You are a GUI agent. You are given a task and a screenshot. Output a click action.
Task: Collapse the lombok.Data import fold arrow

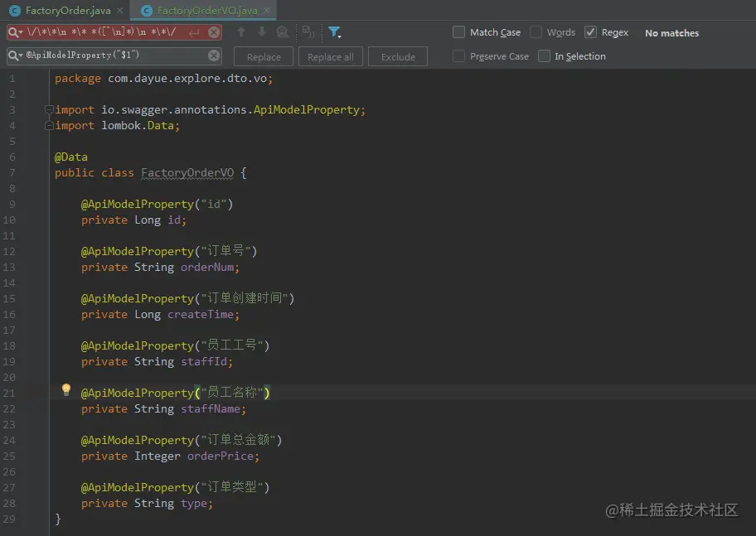[49, 125]
